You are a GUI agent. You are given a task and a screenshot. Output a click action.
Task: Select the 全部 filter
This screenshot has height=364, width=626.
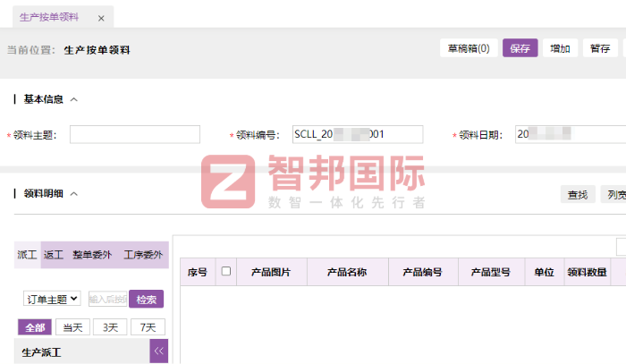[x=35, y=327]
